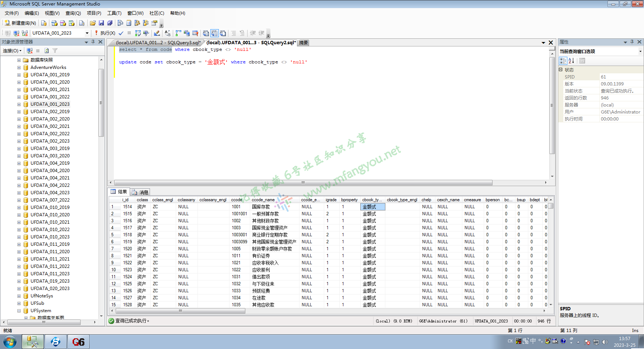Collapse the 状态 property category
Screen dimensions: 644x349
tap(561, 70)
